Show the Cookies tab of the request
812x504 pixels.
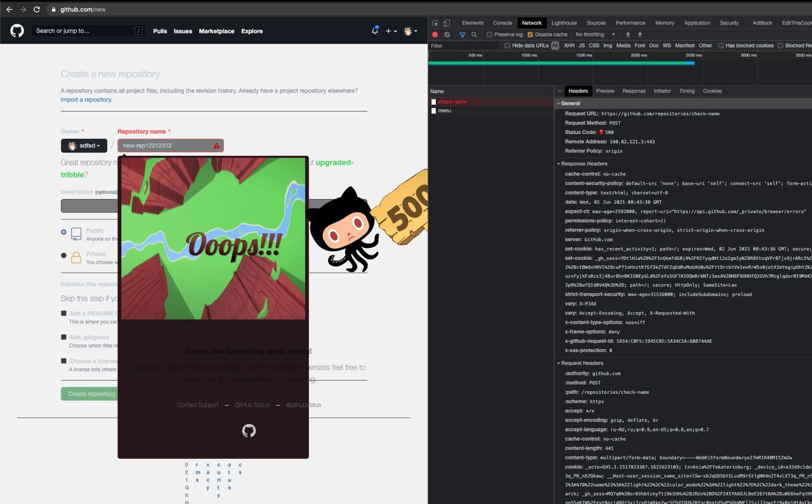click(x=712, y=91)
